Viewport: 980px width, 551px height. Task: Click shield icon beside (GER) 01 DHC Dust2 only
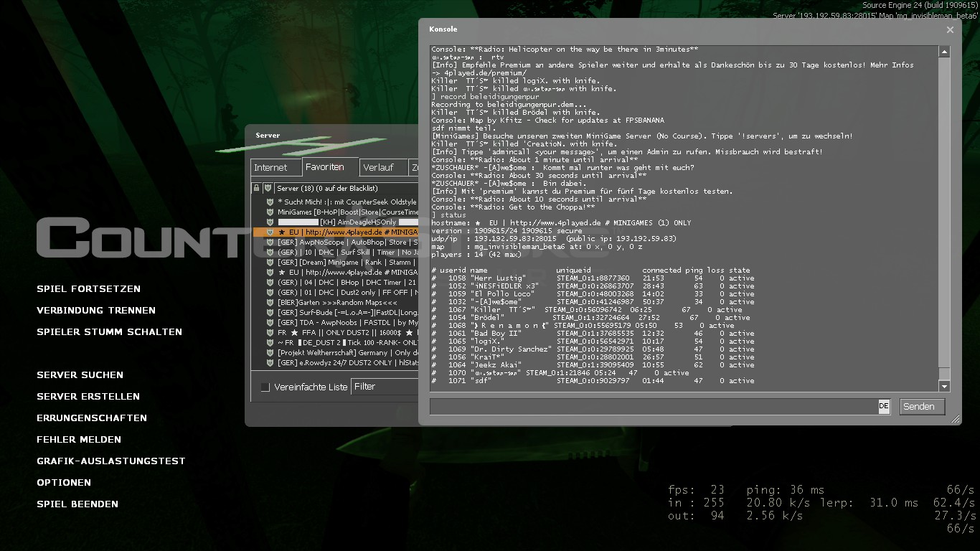click(x=270, y=293)
